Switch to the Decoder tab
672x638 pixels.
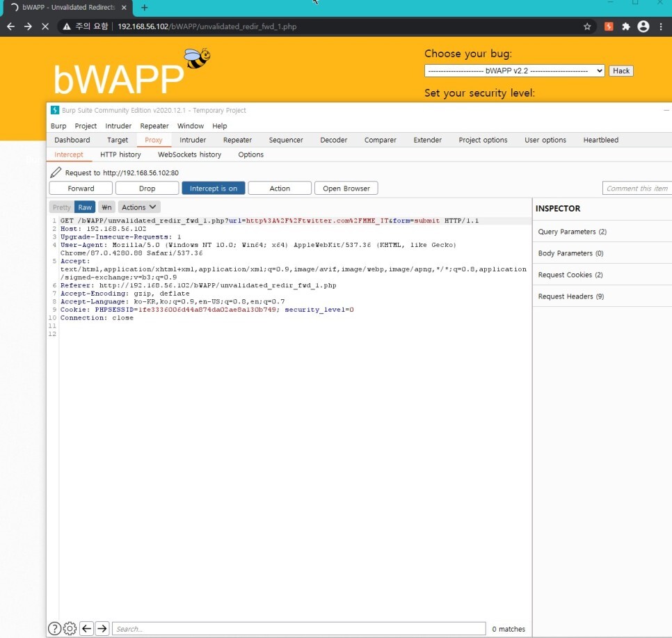[333, 140]
